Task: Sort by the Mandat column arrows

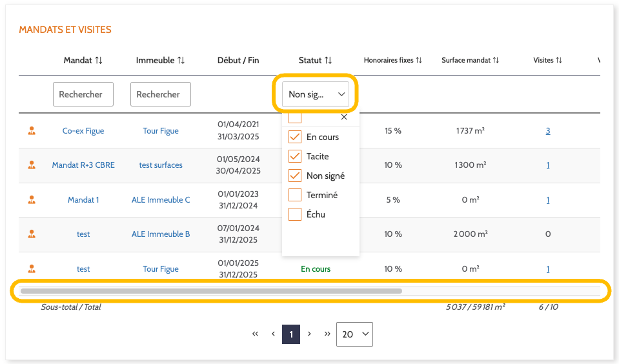Action: (99, 60)
